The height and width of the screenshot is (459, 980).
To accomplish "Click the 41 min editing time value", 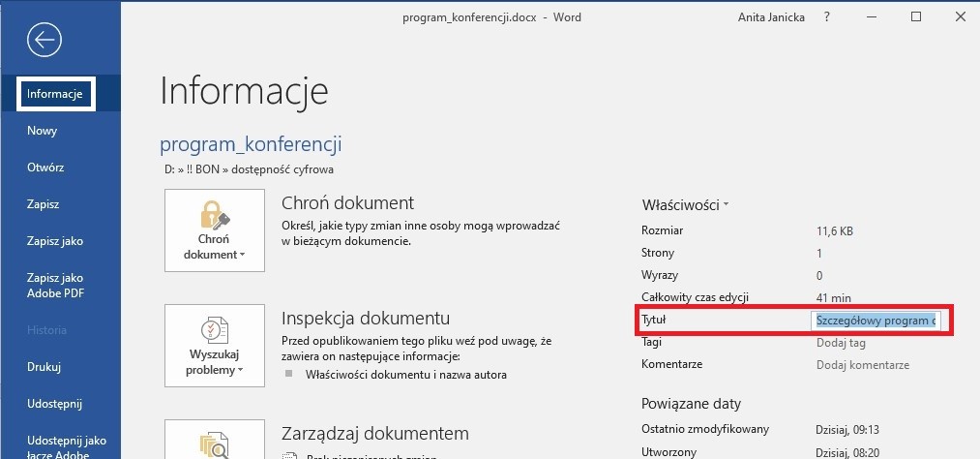I will pos(833,298).
